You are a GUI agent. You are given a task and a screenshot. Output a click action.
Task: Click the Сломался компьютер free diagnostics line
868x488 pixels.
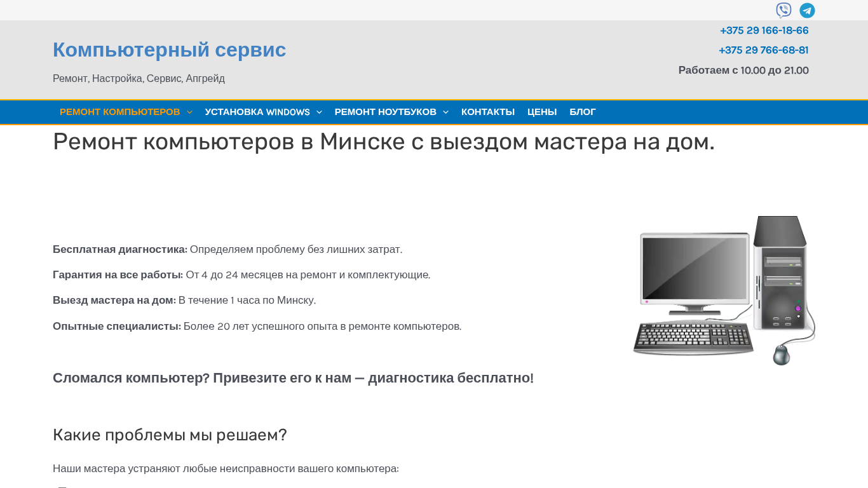(x=293, y=378)
